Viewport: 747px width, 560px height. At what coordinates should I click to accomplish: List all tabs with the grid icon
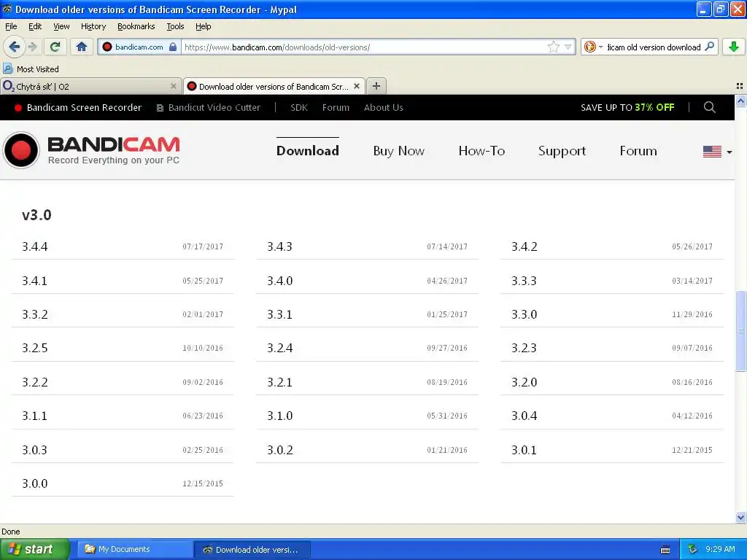740,86
